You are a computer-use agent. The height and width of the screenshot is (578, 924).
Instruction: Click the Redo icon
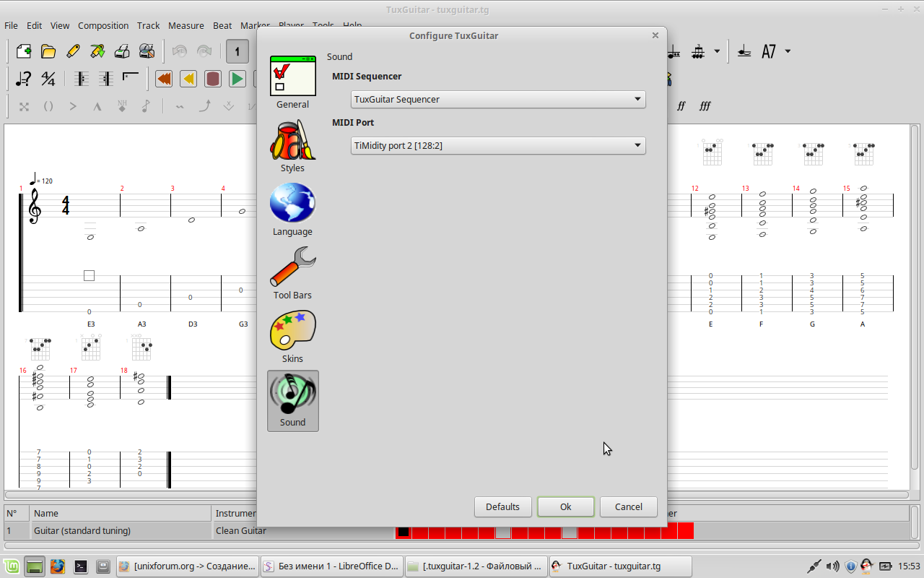204,51
